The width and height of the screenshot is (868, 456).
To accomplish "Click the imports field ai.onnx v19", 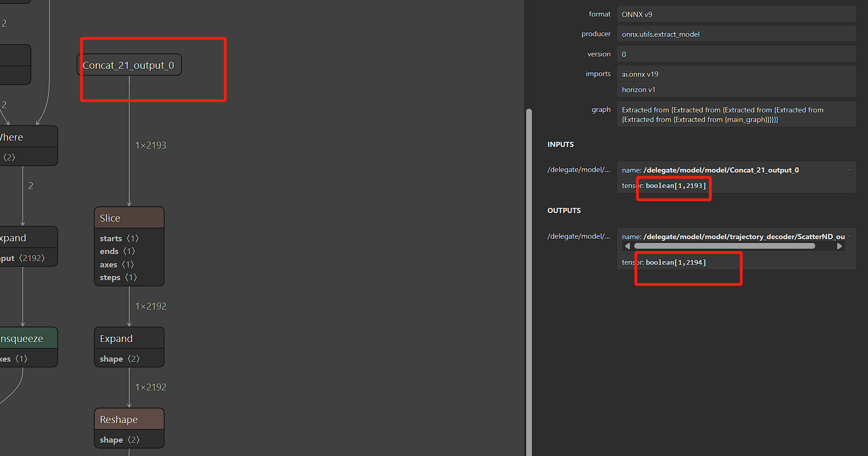I will 736,74.
